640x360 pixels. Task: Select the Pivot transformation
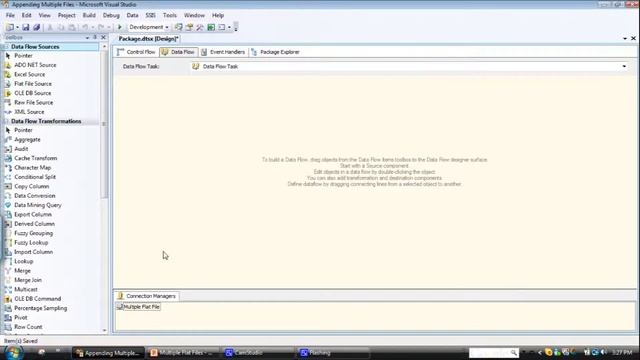tap(21, 318)
